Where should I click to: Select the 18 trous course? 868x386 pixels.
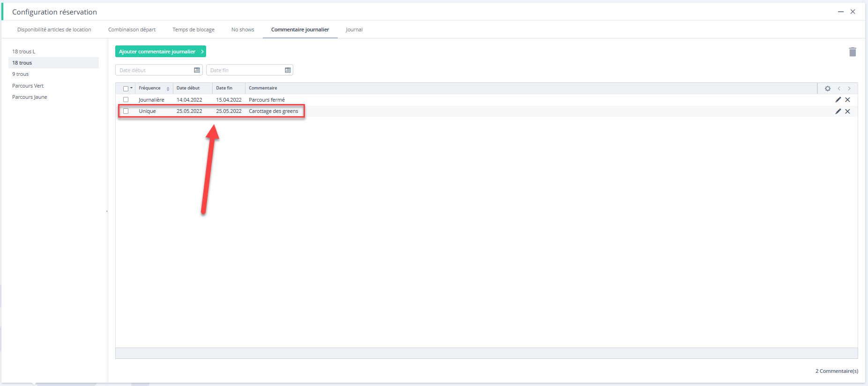[x=53, y=63]
